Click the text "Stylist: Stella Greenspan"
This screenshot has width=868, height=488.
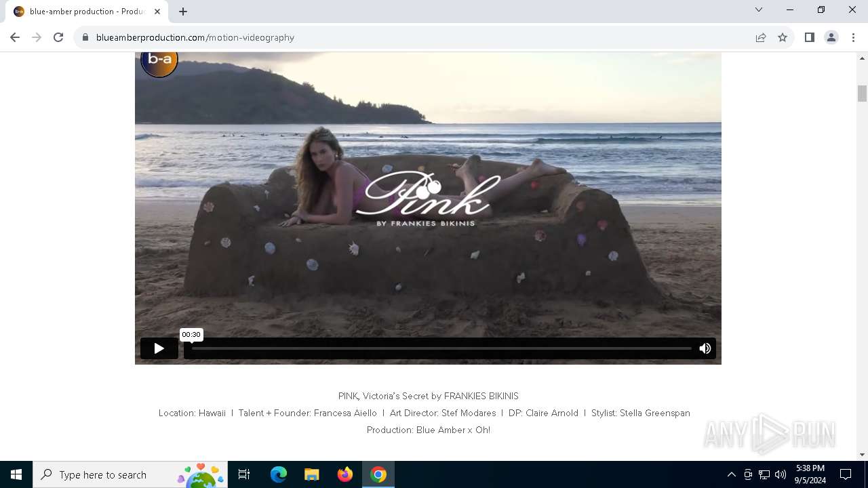coord(640,413)
